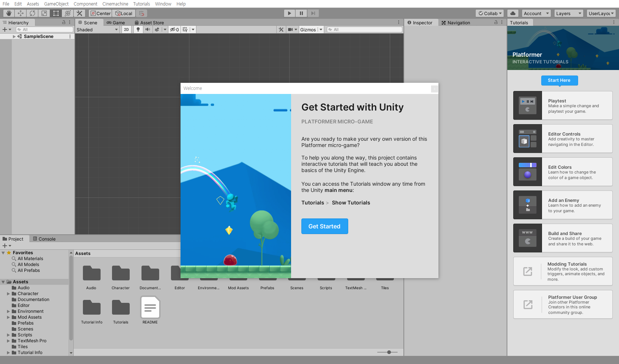Viewport: 619px width, 364px height.
Task: Open the Editor Controls tutorial card
Action: [x=563, y=139]
